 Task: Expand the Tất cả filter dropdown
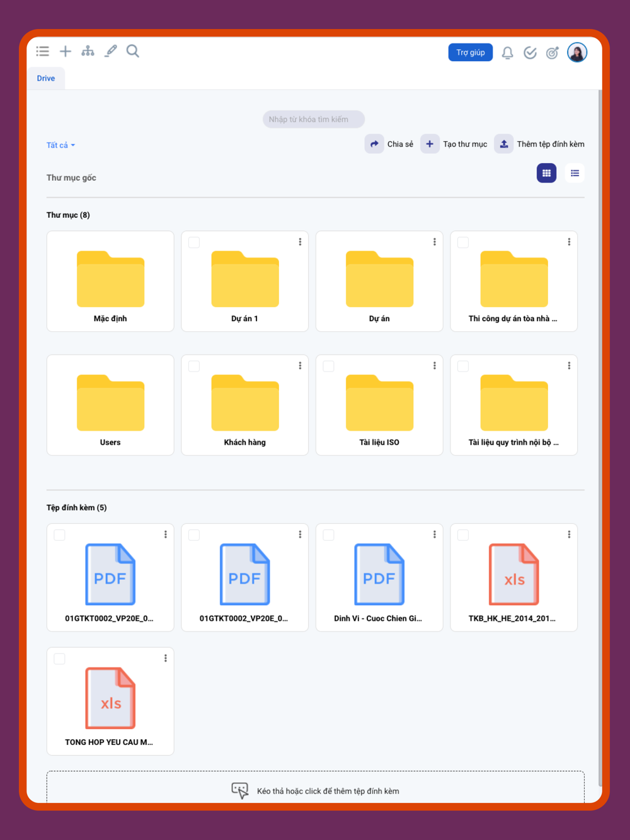click(x=60, y=145)
